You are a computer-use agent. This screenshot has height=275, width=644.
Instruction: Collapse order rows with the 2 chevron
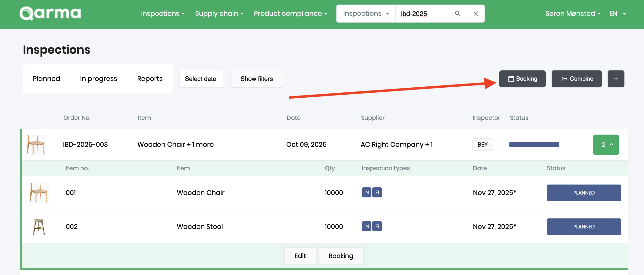tap(606, 145)
